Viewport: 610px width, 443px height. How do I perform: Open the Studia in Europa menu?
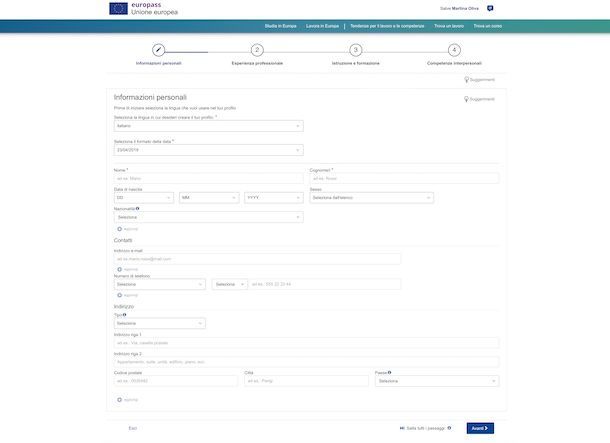pos(280,26)
